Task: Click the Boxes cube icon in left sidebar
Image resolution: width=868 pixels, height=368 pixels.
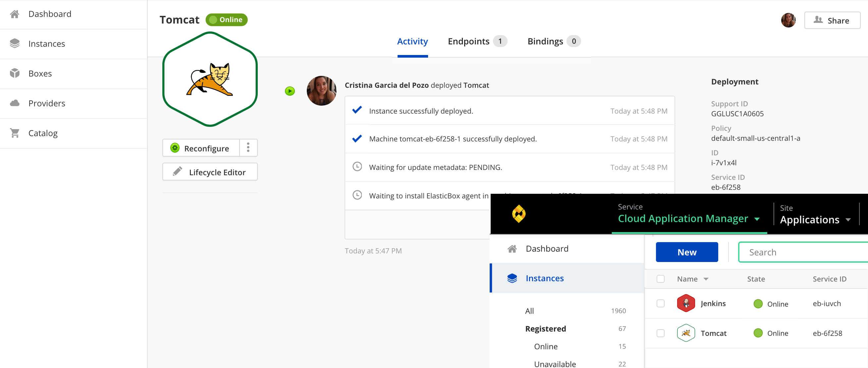Action: tap(15, 74)
